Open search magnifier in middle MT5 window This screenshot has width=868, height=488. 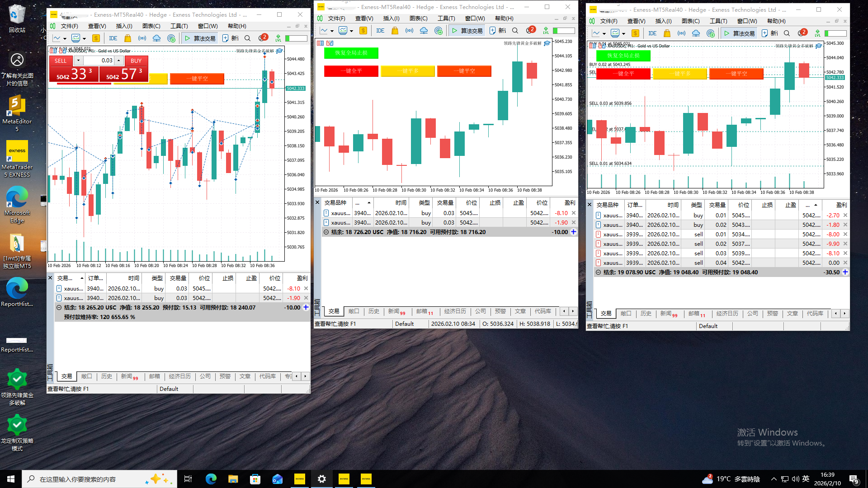point(515,31)
